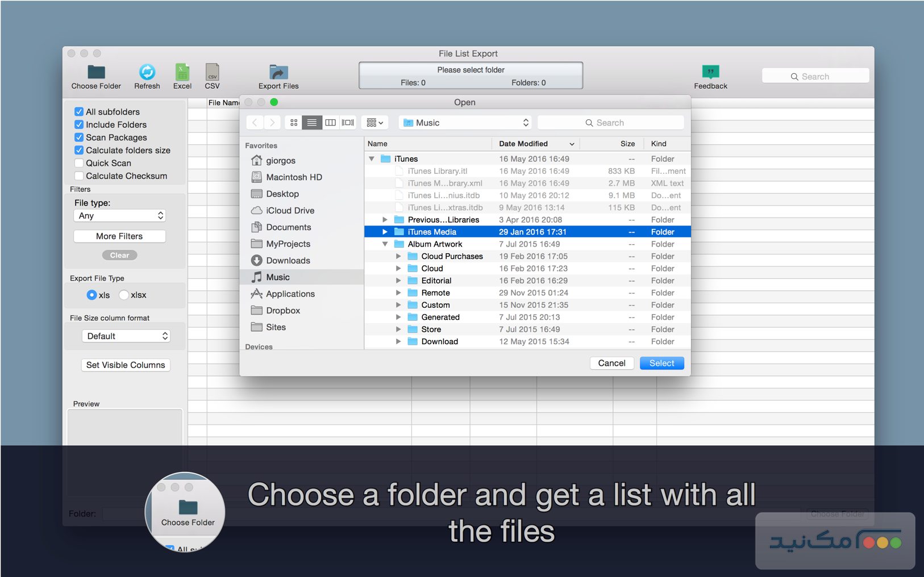Viewport: 924px width, 577px height.
Task: Disable the Scan Packages checkbox
Action: coord(79,137)
